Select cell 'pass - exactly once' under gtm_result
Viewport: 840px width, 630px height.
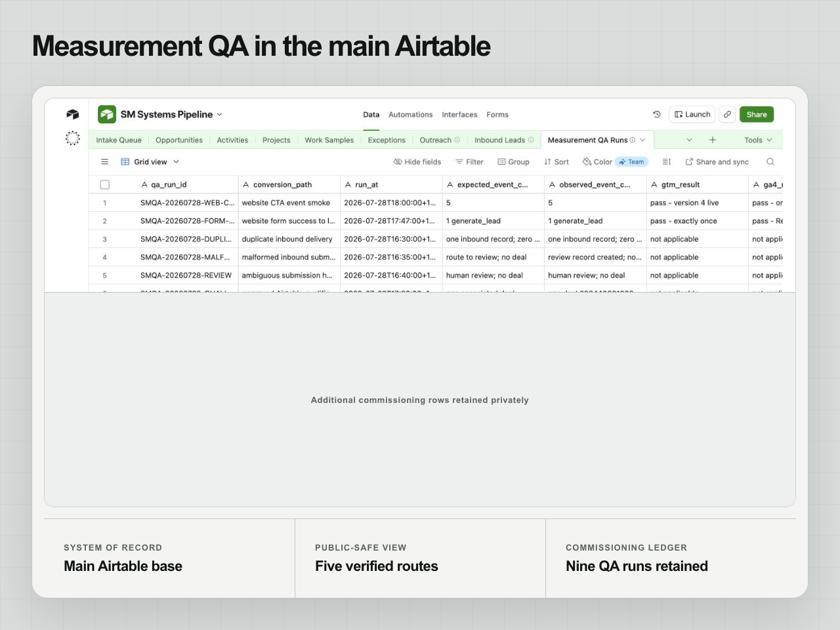(697, 221)
